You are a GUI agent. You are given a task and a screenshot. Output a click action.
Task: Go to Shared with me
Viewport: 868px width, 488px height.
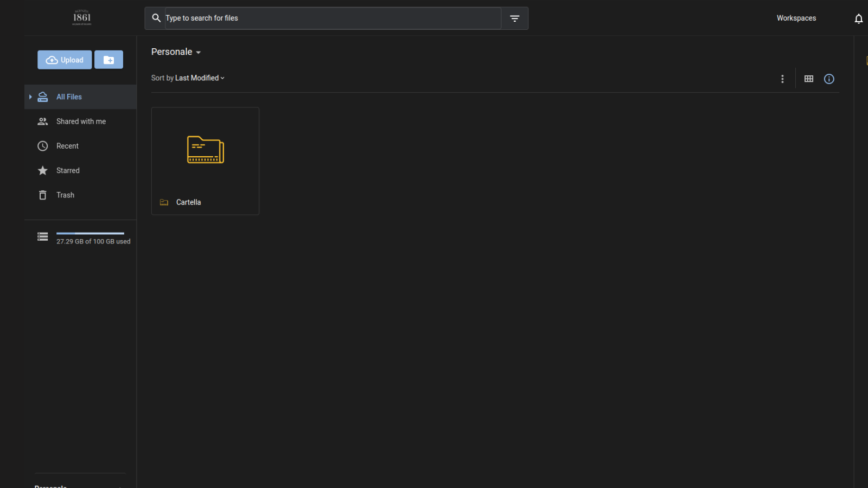(x=81, y=121)
